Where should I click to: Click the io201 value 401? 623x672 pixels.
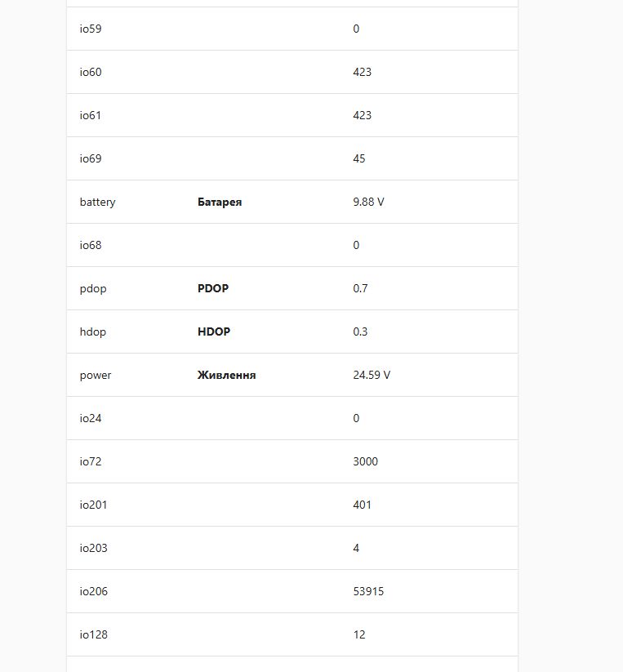[x=362, y=505]
